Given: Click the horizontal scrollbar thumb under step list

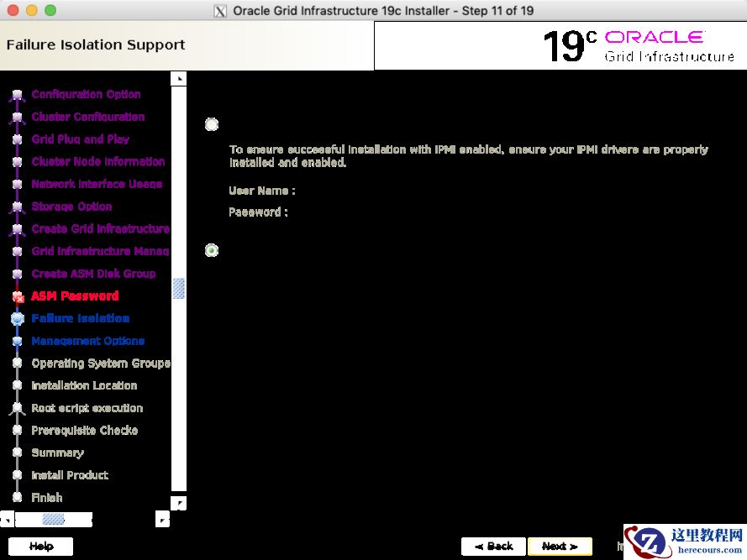Looking at the screenshot, I should (x=54, y=520).
